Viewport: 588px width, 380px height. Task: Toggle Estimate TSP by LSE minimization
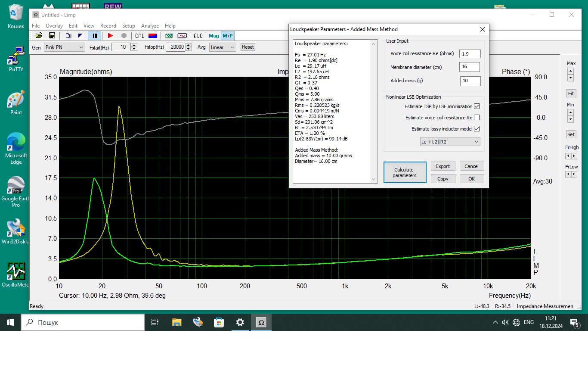[477, 106]
